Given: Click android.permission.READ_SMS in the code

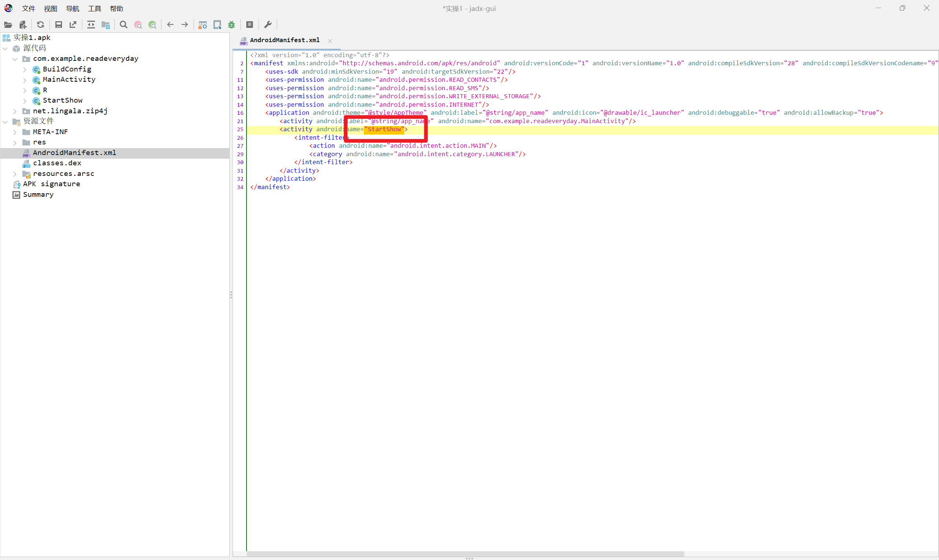Looking at the screenshot, I should pos(428,88).
